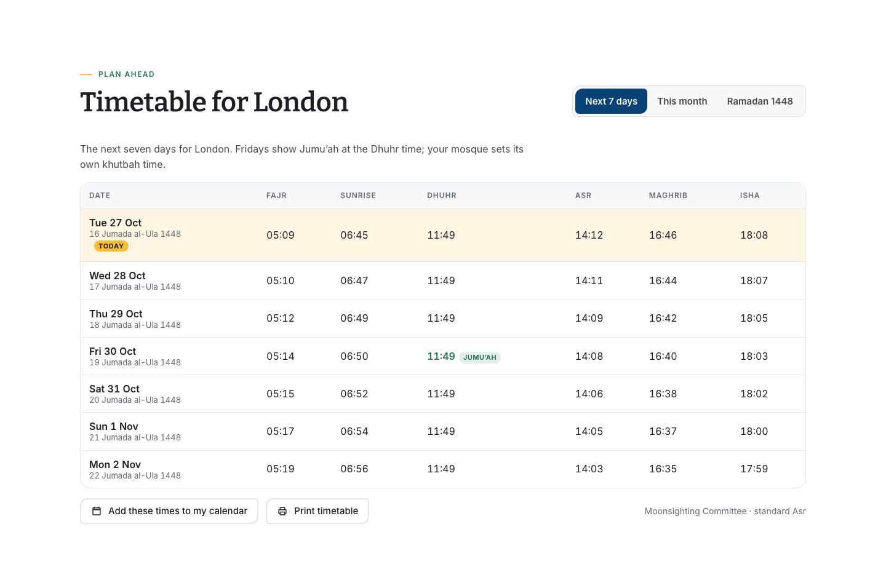This screenshot has height=588, width=886.
Task: Select the Tue 27 Oct date cell
Action: click(169, 235)
